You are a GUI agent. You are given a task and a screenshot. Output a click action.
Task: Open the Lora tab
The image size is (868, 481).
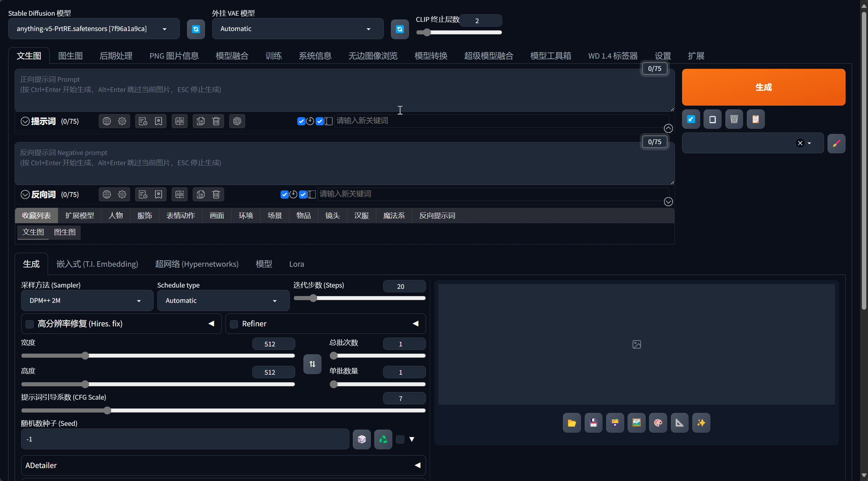tap(296, 264)
